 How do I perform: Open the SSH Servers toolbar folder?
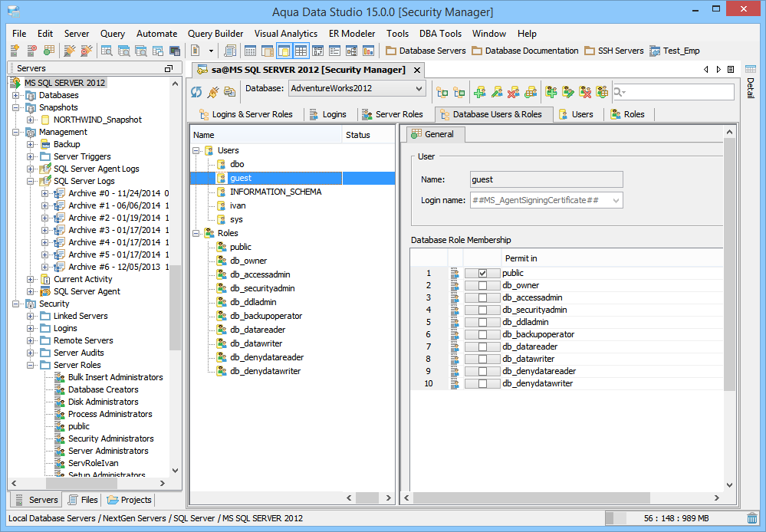pos(614,51)
